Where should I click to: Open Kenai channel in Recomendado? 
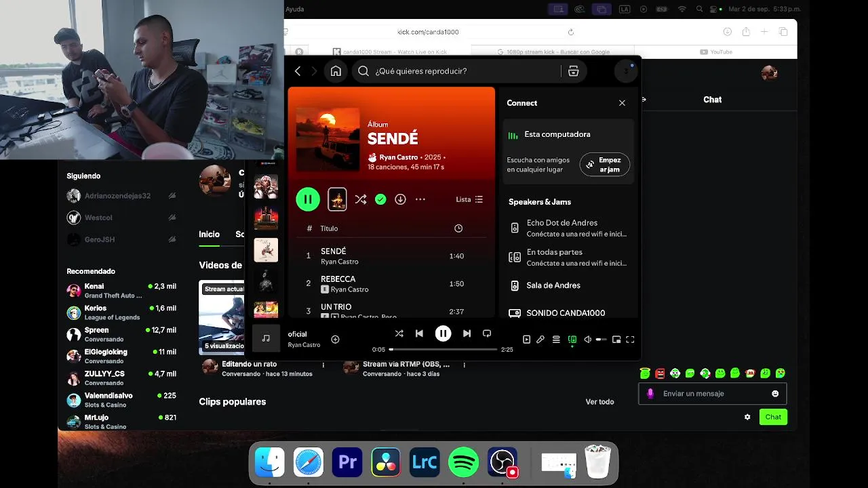pyautogui.click(x=121, y=291)
